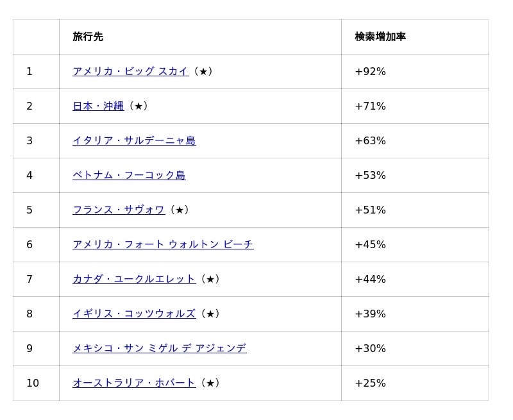This screenshot has height=420, width=513.
Task: Click the +71% growth value
Action: point(370,106)
